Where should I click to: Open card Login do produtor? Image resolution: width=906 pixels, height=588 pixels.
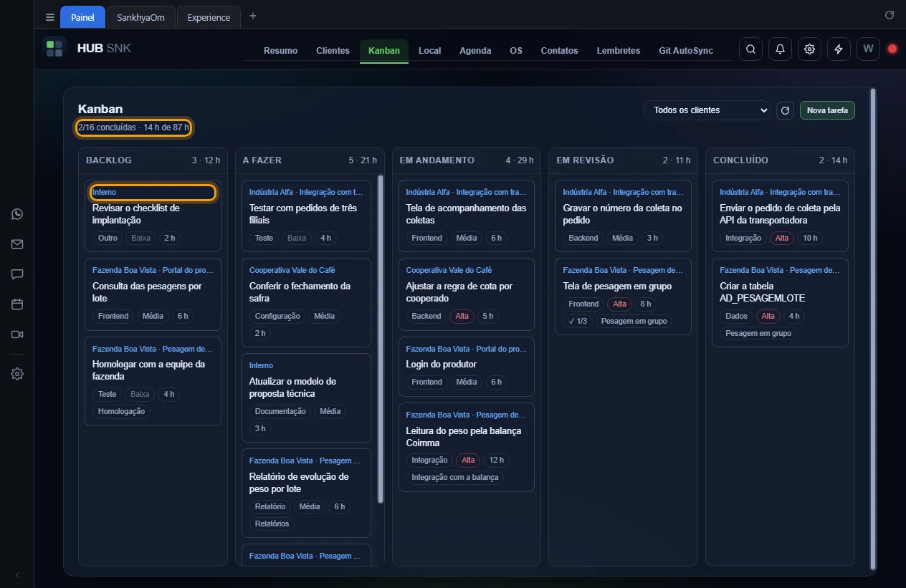click(x=467, y=366)
